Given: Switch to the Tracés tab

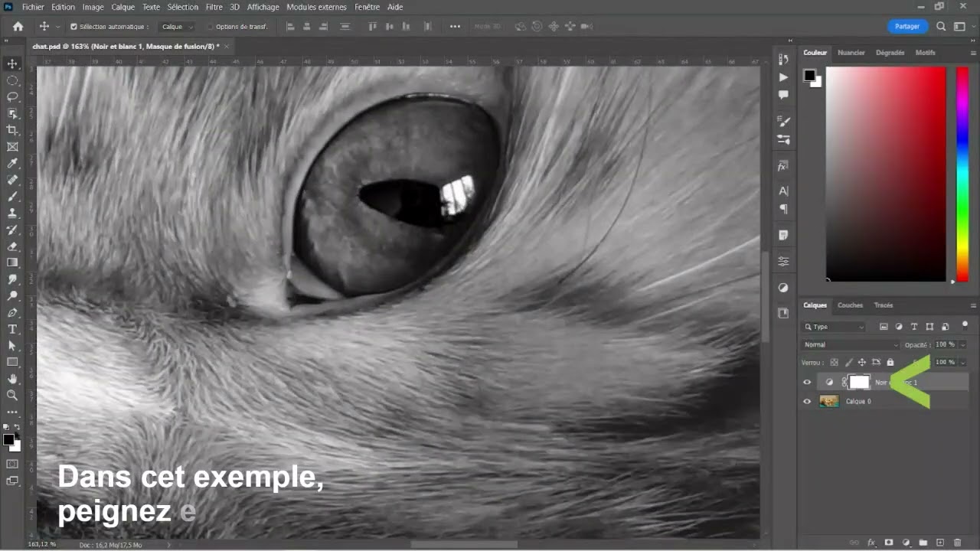Looking at the screenshot, I should click(884, 305).
